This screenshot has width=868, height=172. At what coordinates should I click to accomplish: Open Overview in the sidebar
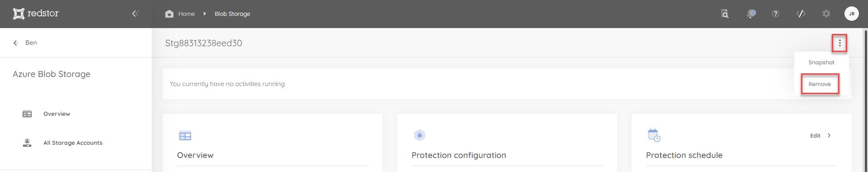click(x=57, y=114)
